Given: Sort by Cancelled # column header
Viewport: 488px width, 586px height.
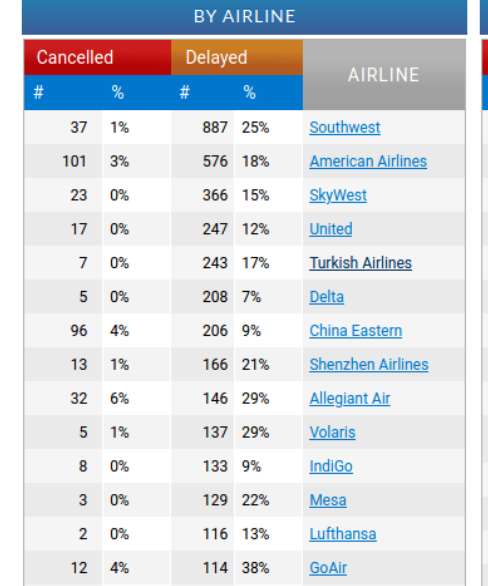Looking at the screenshot, I should (38, 92).
